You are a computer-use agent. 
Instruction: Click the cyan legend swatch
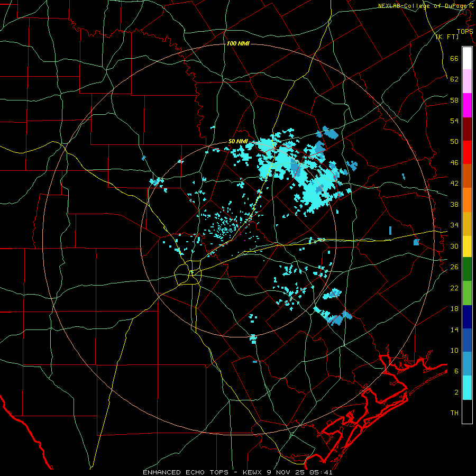(467, 388)
